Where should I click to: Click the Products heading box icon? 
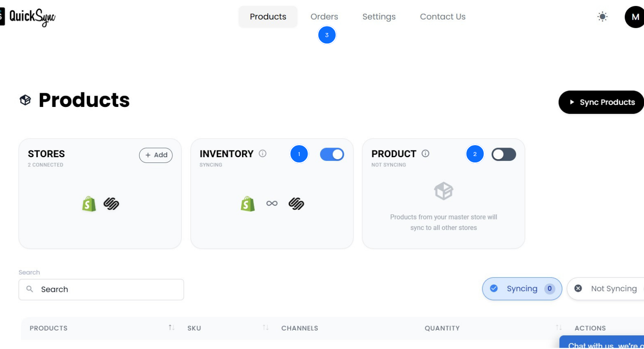click(x=25, y=100)
